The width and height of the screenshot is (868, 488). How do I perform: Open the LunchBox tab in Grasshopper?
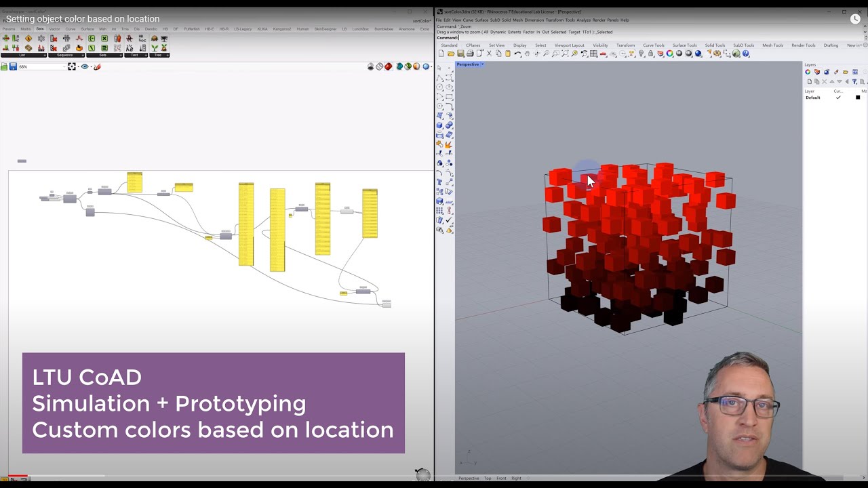(x=360, y=29)
